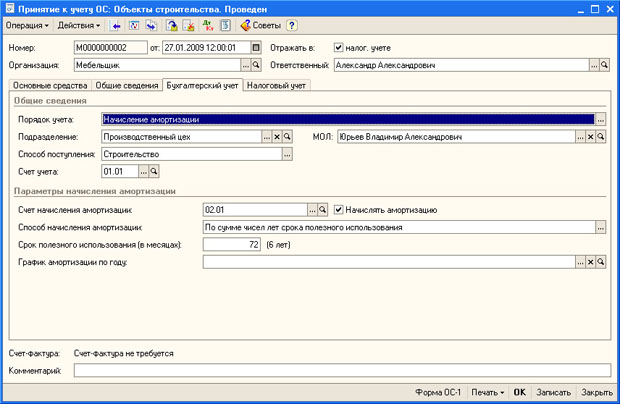Click the blue left-arrow toolbar icon
Image resolution: width=620 pixels, height=404 pixels.
point(116,26)
